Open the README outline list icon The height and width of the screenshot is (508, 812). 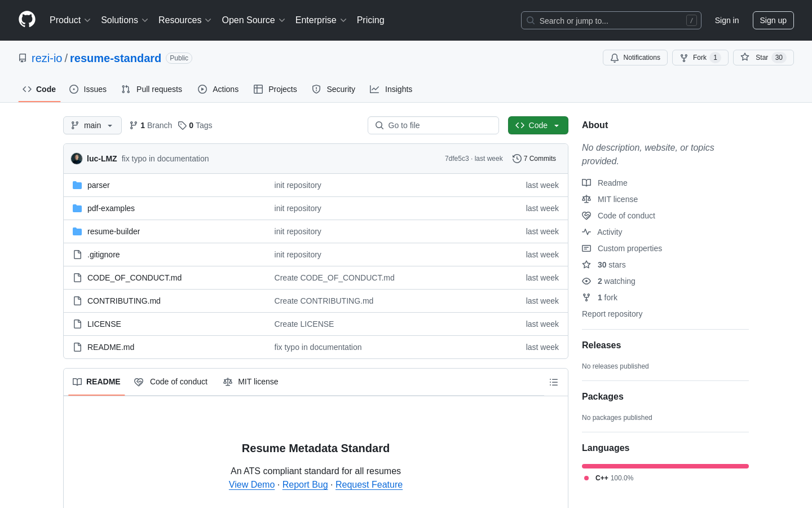click(554, 382)
